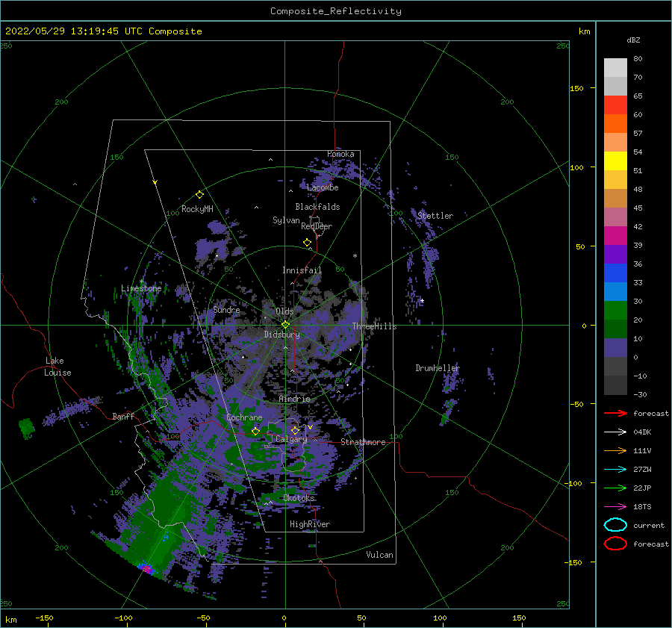Click the Blackfalds city label
Screen dimensions: 672x628
point(317,207)
